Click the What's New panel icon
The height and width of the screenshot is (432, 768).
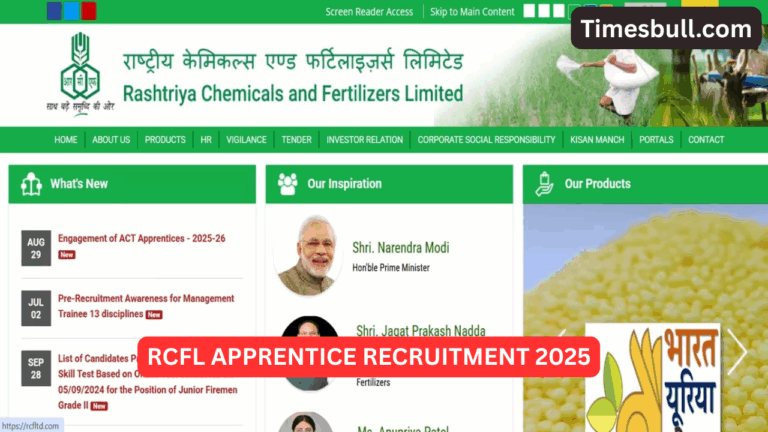[x=31, y=184]
